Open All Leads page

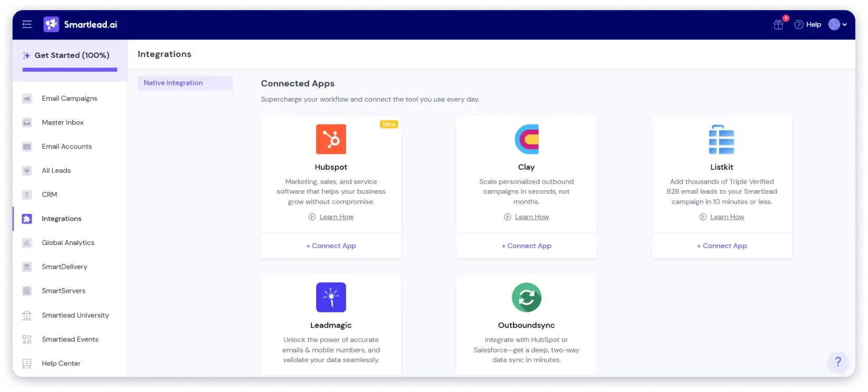[x=56, y=171]
